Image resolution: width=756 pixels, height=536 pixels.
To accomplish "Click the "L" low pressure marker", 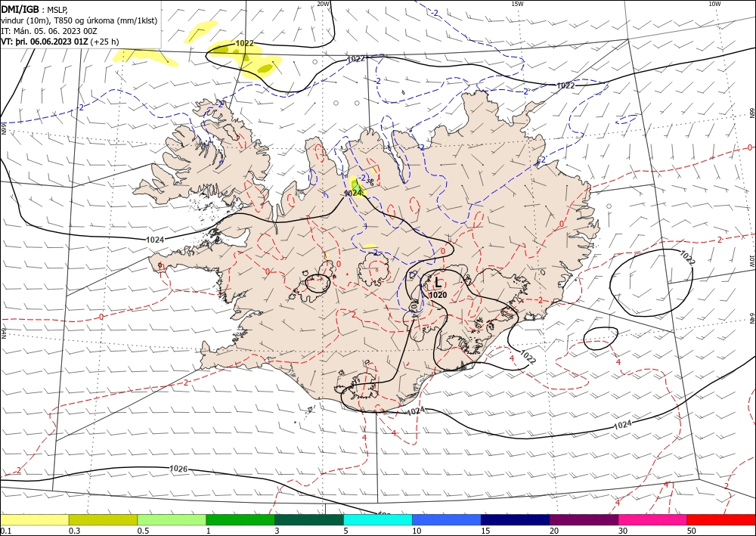I will tap(438, 283).
